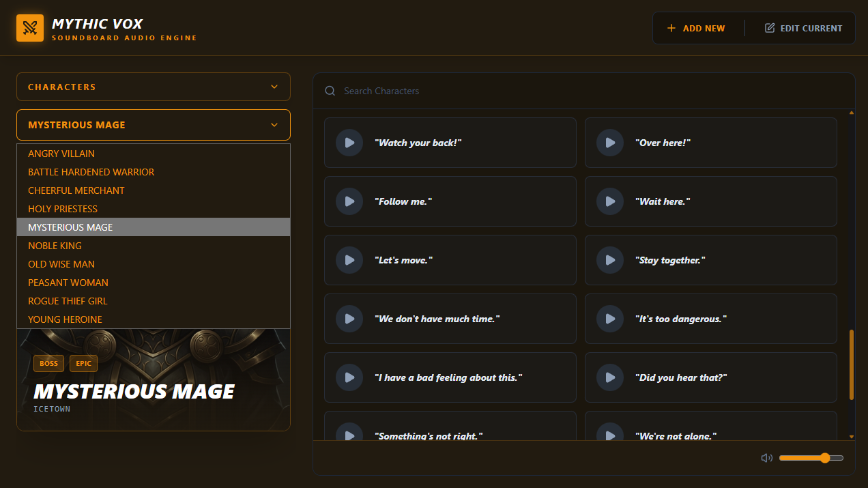Viewport: 868px width, 488px height.
Task: Play the "Stay together." voice line
Action: [x=609, y=260]
